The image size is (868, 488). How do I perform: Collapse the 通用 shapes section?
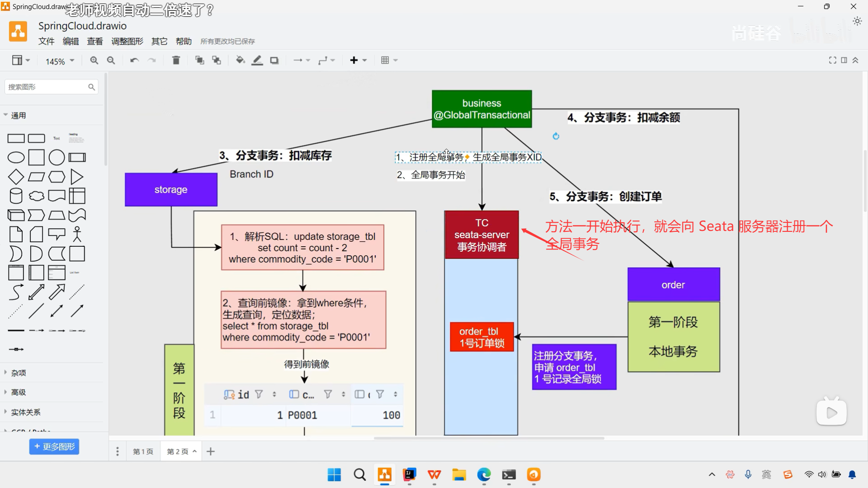coord(19,115)
